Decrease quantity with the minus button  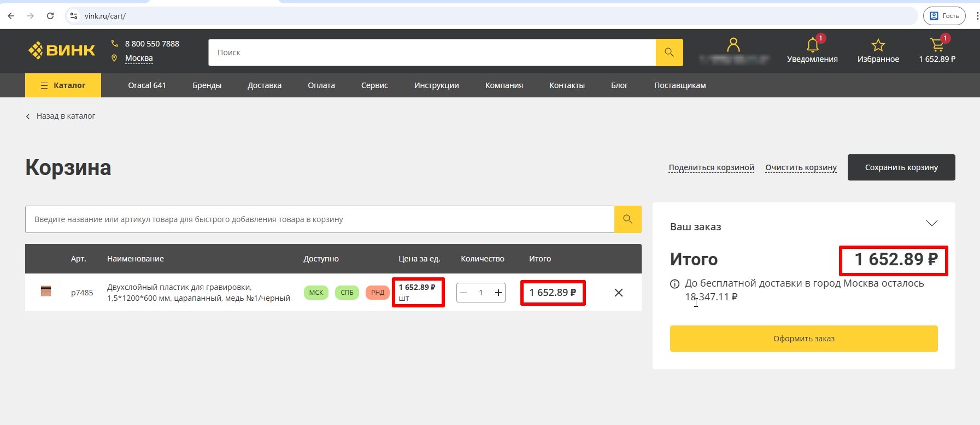[464, 293]
